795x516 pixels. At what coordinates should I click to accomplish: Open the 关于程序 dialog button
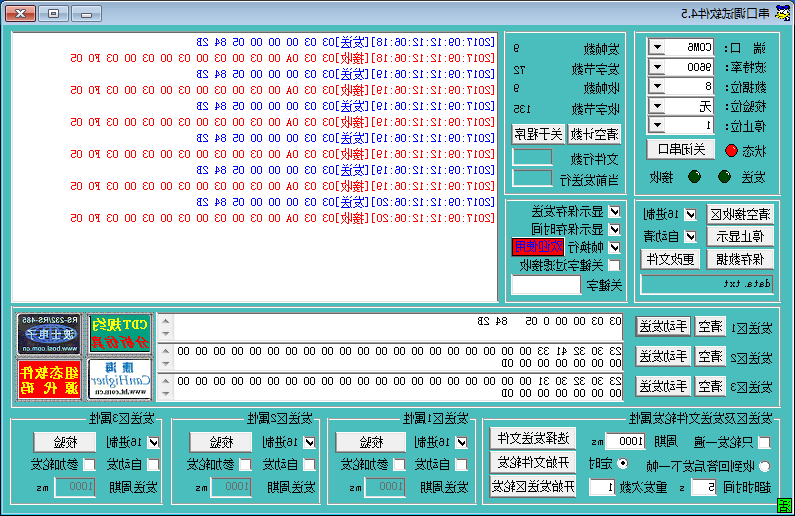(538, 135)
